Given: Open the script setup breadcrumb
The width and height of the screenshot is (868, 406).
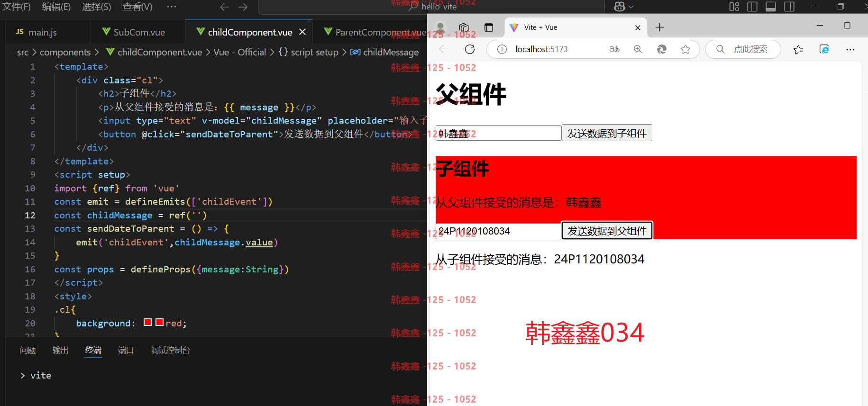Looking at the screenshot, I should [x=309, y=52].
